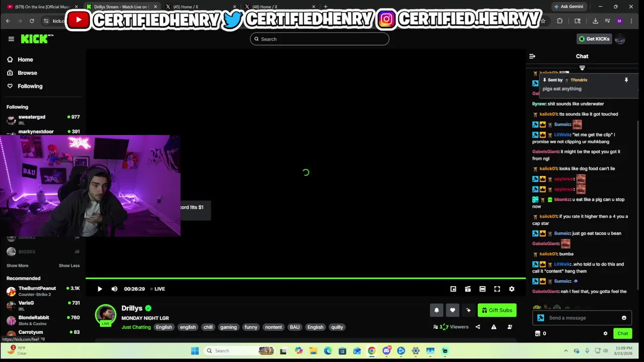Select the chill tag
The width and height of the screenshot is (644, 362).
[x=208, y=327]
